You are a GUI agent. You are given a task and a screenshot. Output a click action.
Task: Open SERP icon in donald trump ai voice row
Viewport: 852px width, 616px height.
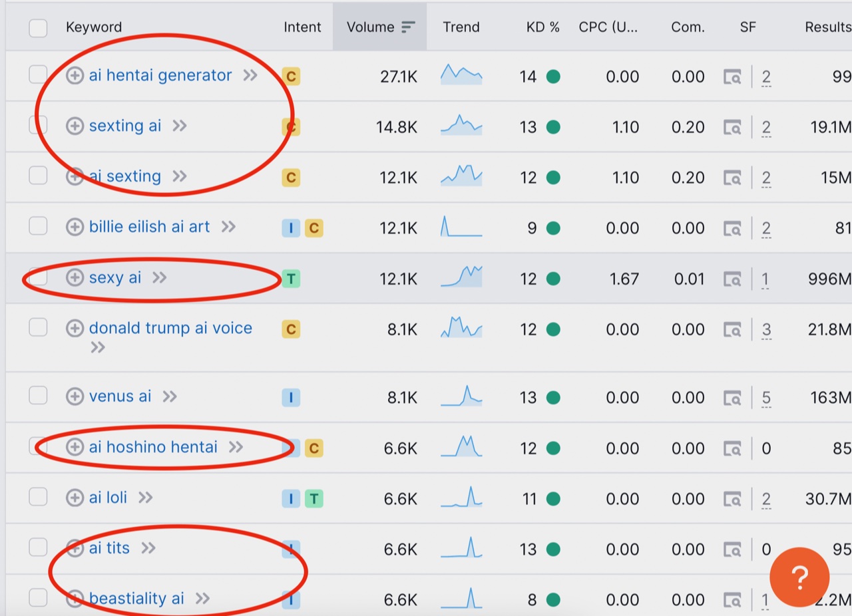point(732,329)
